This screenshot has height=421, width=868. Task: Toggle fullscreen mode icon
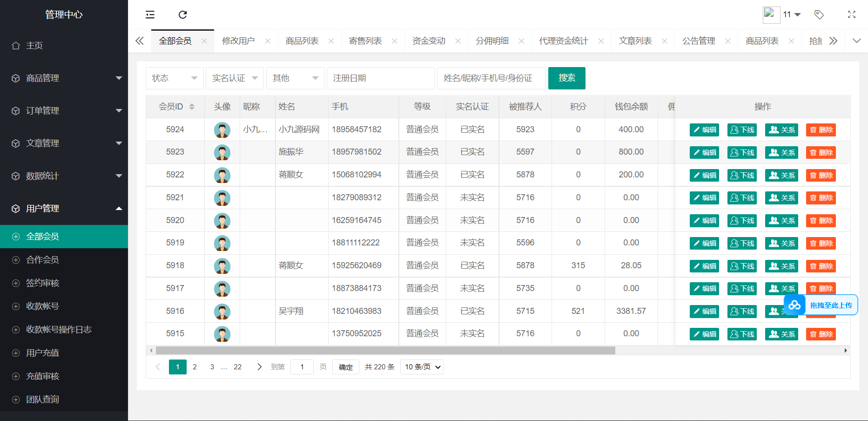click(852, 14)
